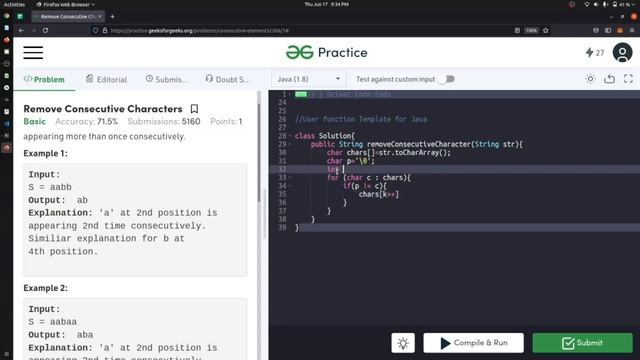Collapse the for loop fold at line 33
Screen dimensions: 640x360
pyautogui.click(x=290, y=178)
